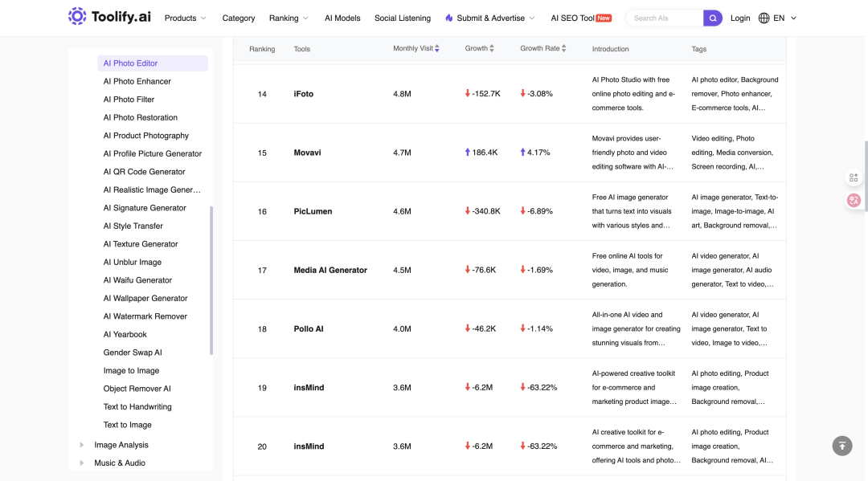Click the Toolify.ai logo icon
Viewport: 868px width, 481px height.
(77, 17)
